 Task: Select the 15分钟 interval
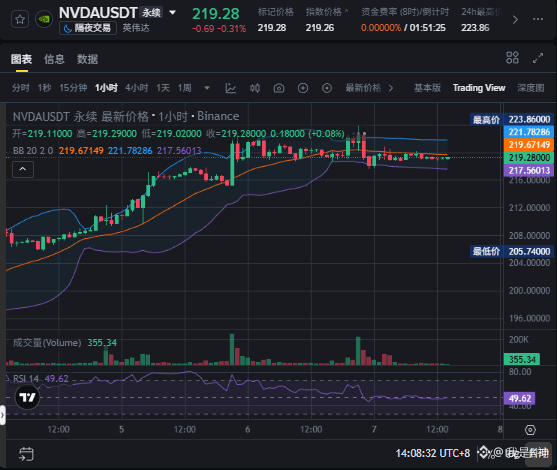coord(73,88)
